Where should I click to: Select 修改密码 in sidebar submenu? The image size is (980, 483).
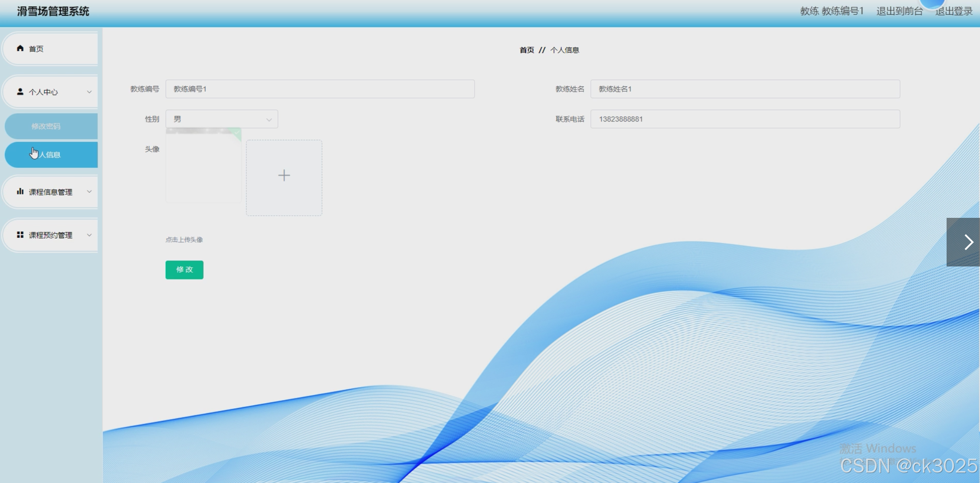[46, 126]
